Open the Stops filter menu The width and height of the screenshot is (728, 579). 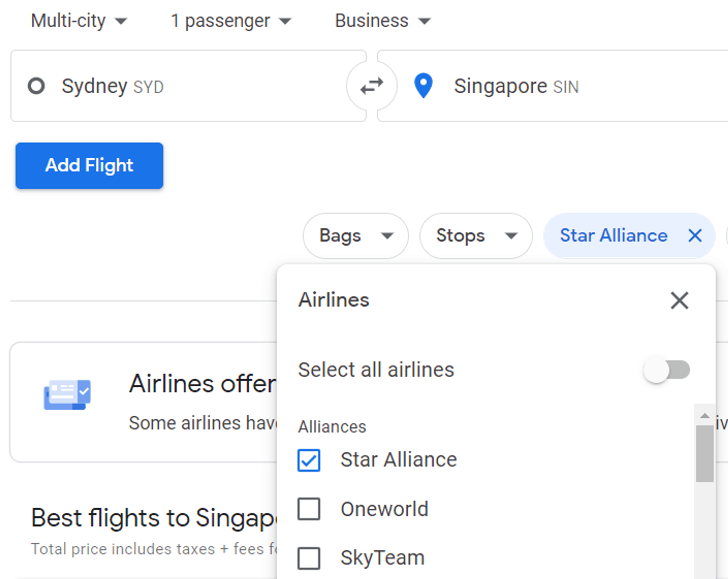476,236
